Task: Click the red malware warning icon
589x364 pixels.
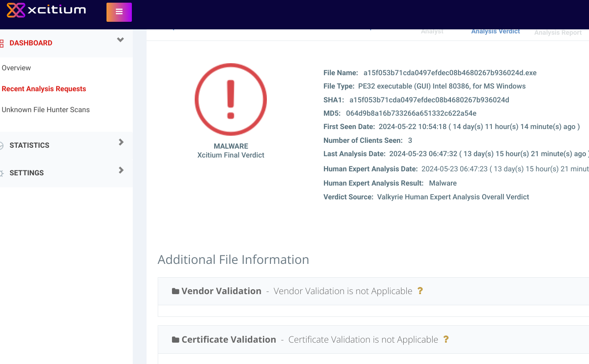Action: click(x=231, y=100)
